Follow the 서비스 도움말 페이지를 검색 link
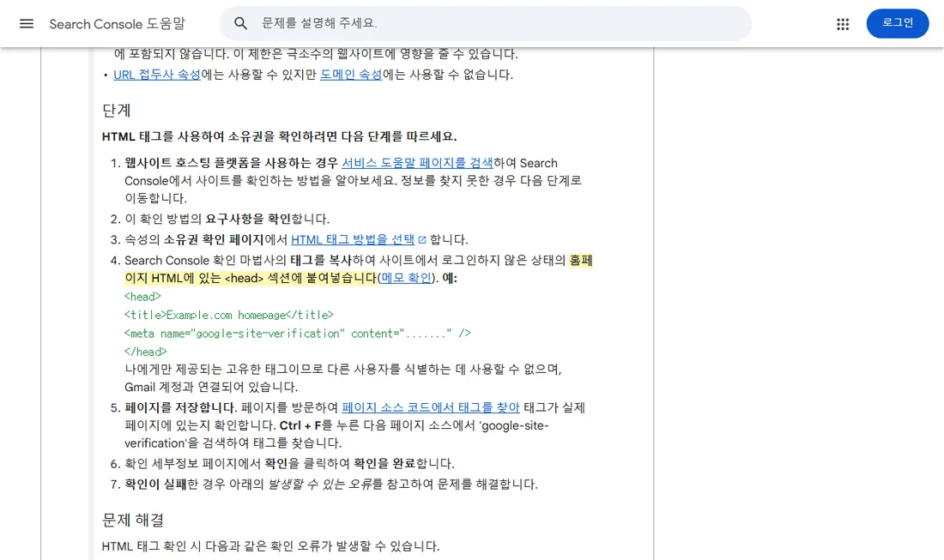The width and height of the screenshot is (944, 560). pos(417,163)
